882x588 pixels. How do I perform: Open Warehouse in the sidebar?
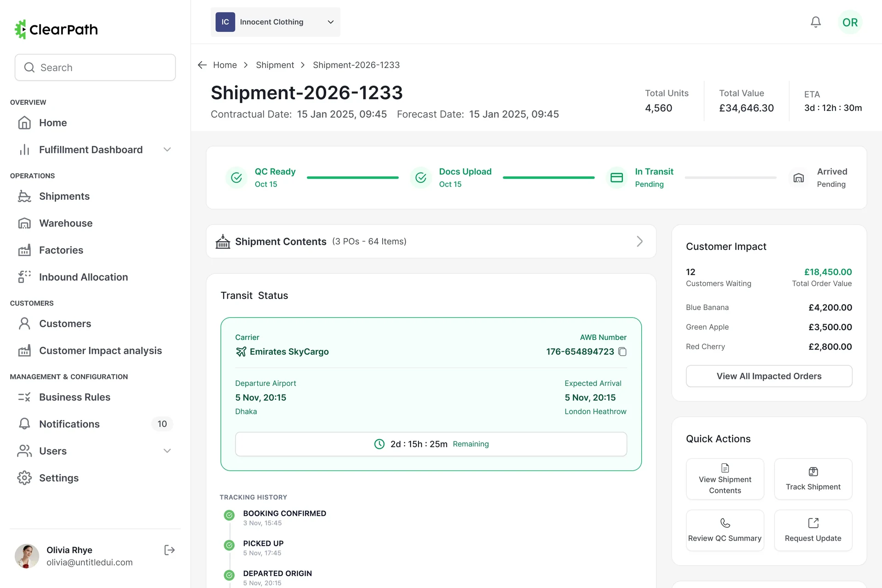click(x=95, y=223)
